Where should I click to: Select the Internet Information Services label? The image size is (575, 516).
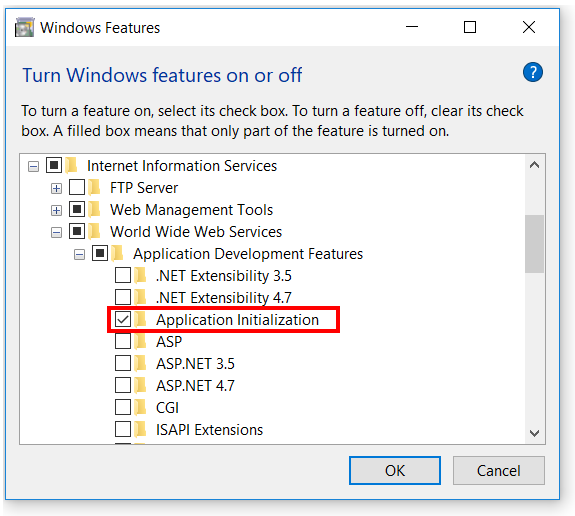pos(182,166)
